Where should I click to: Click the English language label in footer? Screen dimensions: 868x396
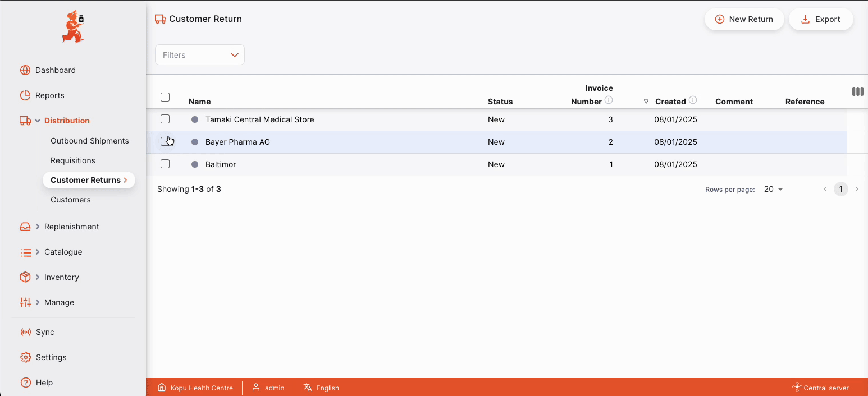(x=328, y=388)
